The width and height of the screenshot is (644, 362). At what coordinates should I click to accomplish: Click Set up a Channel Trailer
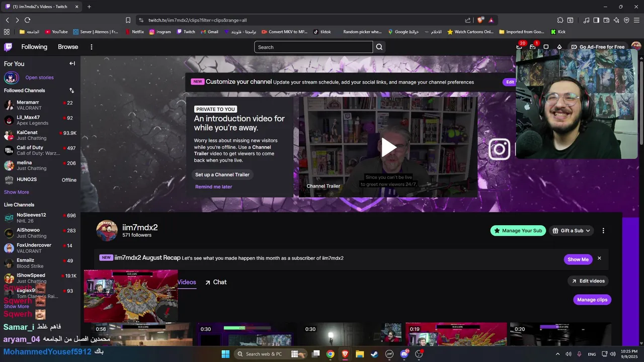tap(222, 174)
